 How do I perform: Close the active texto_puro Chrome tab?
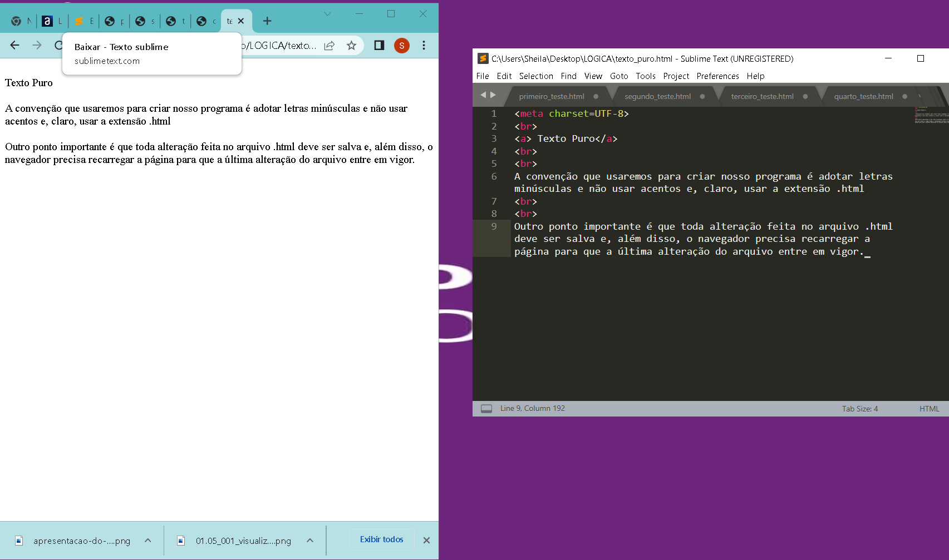[x=241, y=21]
